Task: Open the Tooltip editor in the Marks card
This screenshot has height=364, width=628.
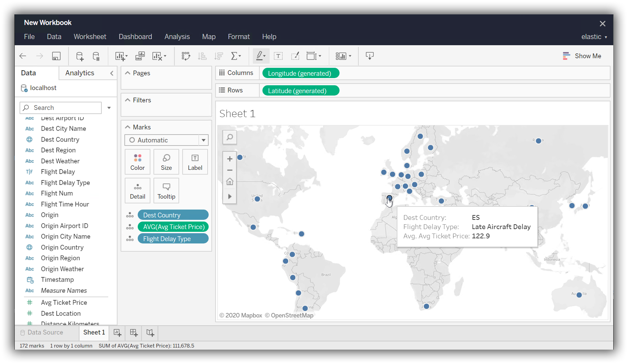Action: pyautogui.click(x=166, y=190)
